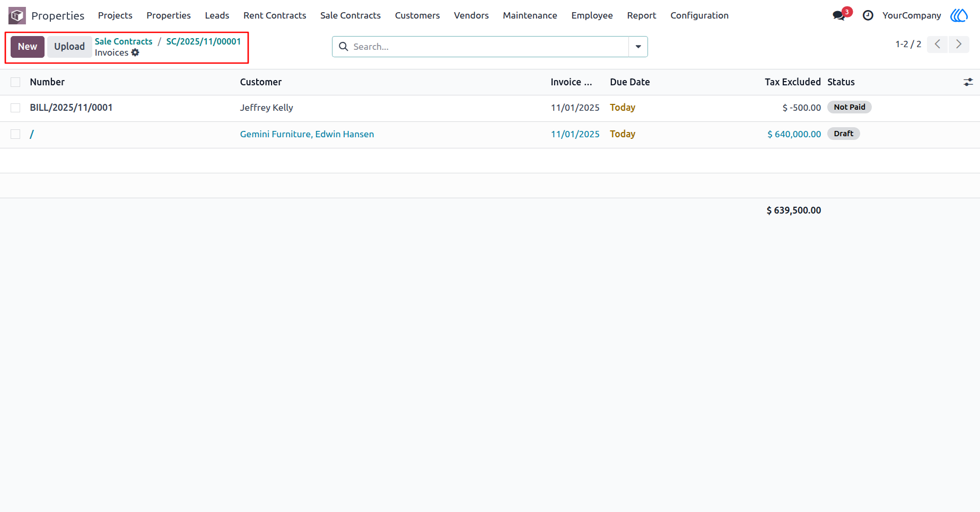The height and width of the screenshot is (512, 980).
Task: Click customer Jeffrey Kelly cell
Action: 266,108
